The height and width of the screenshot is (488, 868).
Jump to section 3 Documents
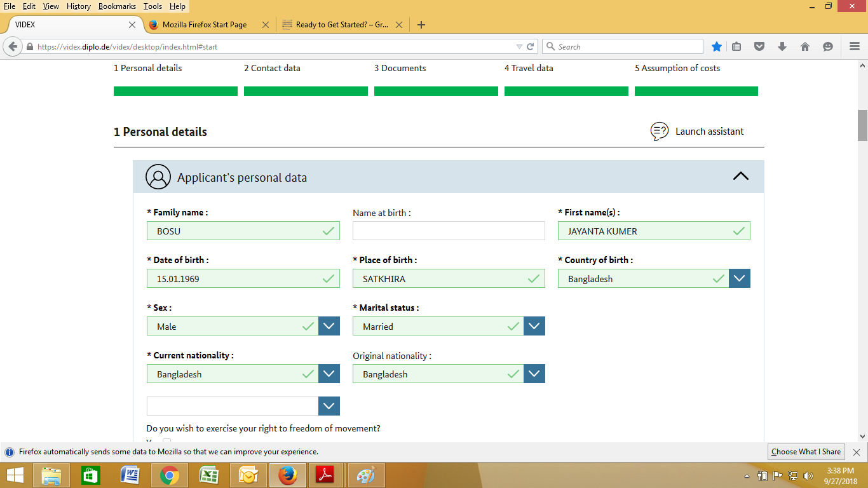(400, 68)
